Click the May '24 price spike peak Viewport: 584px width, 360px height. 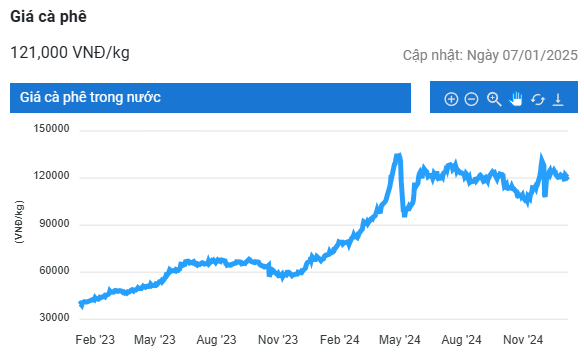click(398, 155)
